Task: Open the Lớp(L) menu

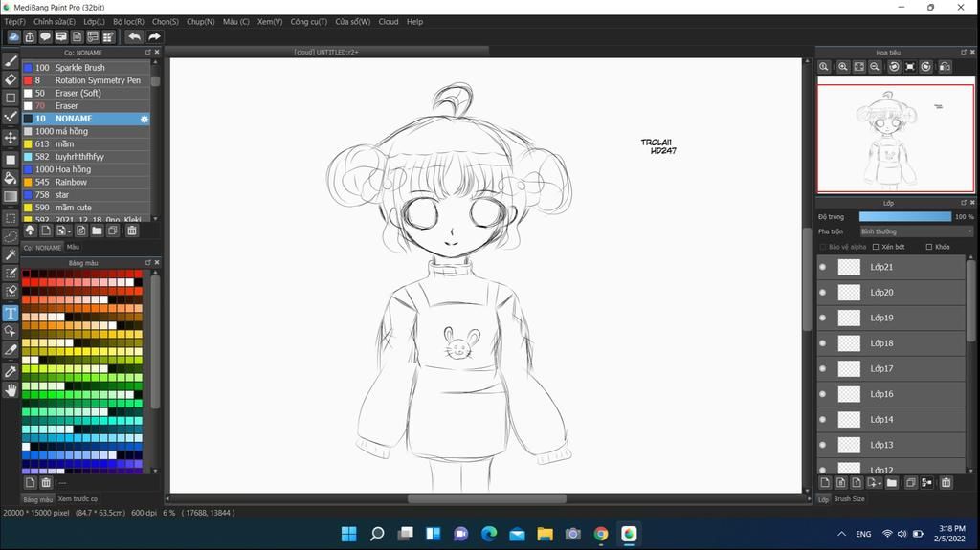Action: point(95,22)
